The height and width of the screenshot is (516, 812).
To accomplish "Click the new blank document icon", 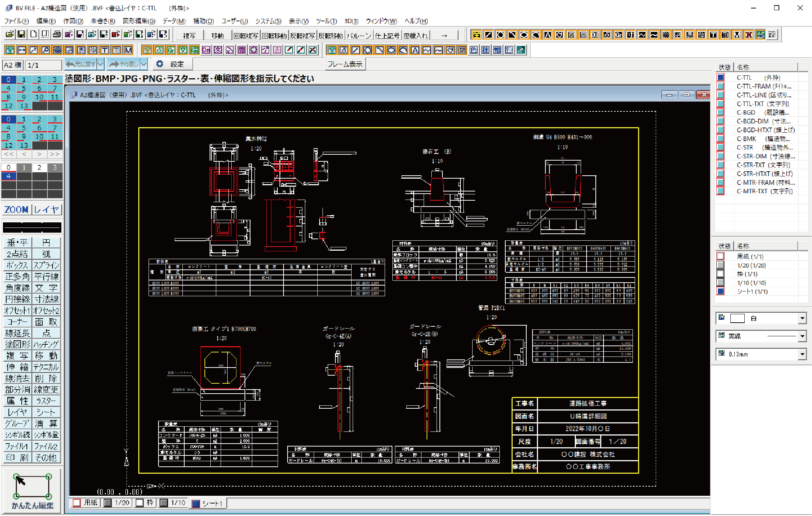I will tap(33, 35).
